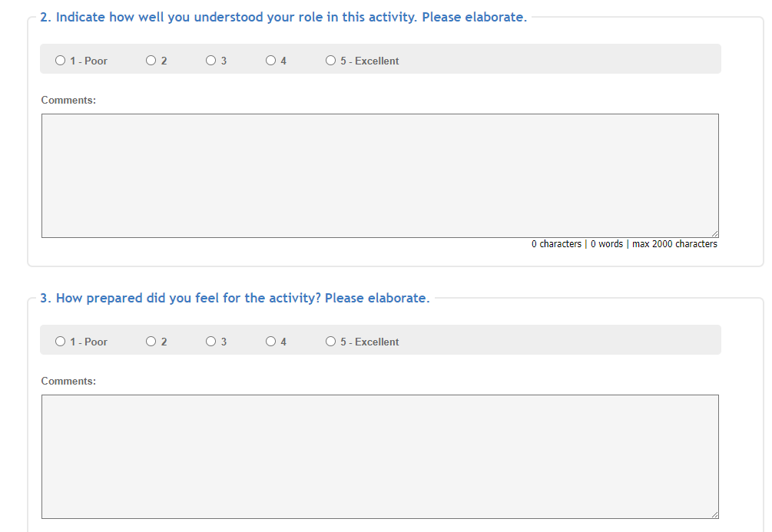The width and height of the screenshot is (772, 532).
Task: Choose 5 - Excellent for question 2
Action: 331,61
